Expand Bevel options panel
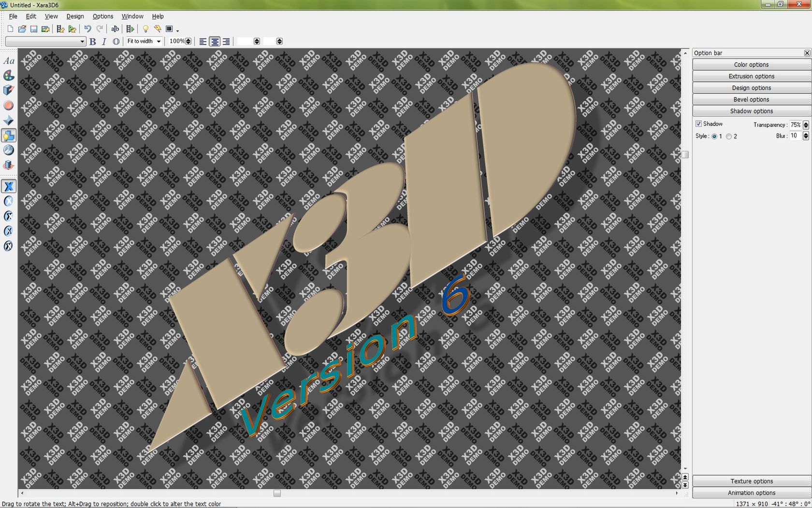 [752, 100]
